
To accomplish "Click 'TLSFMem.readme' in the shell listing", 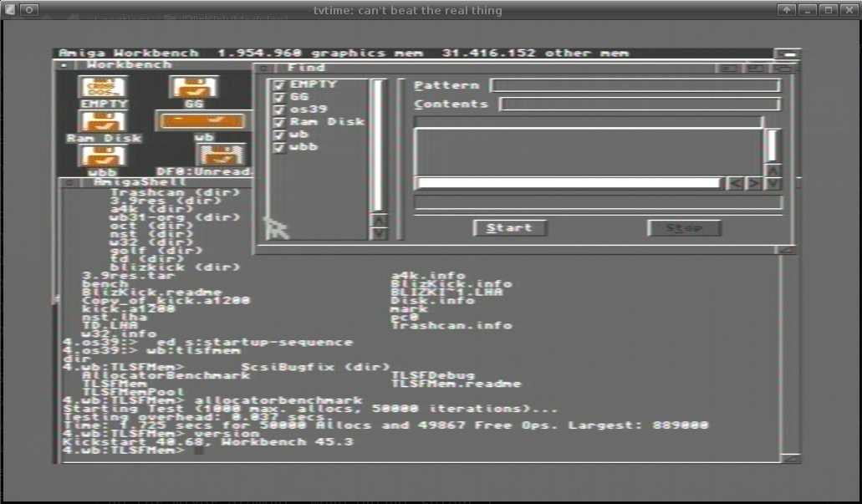I will click(x=456, y=384).
